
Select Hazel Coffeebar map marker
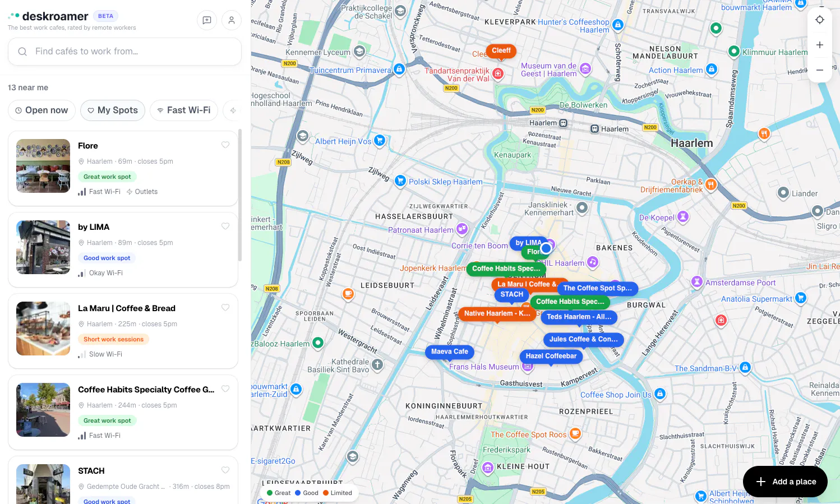click(551, 356)
